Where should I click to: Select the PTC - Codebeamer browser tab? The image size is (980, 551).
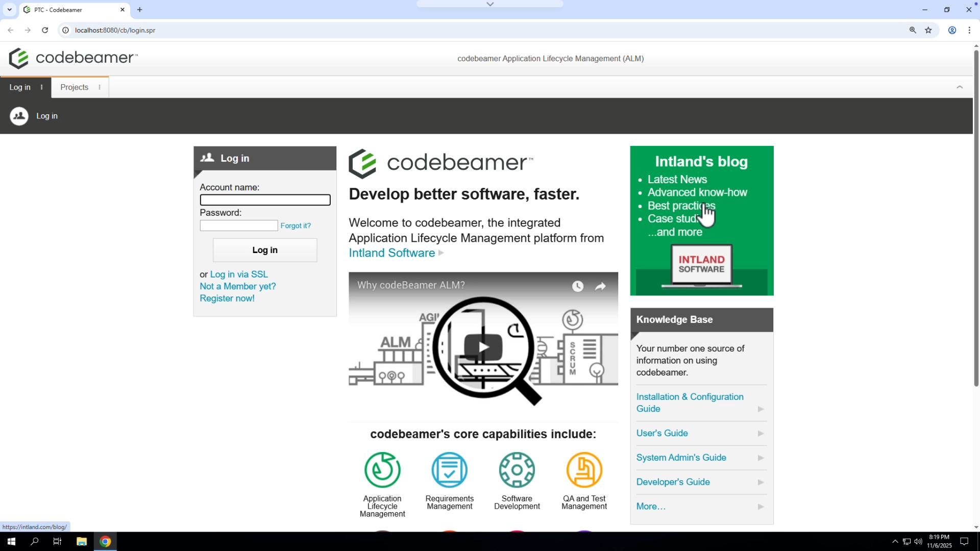[x=74, y=10]
